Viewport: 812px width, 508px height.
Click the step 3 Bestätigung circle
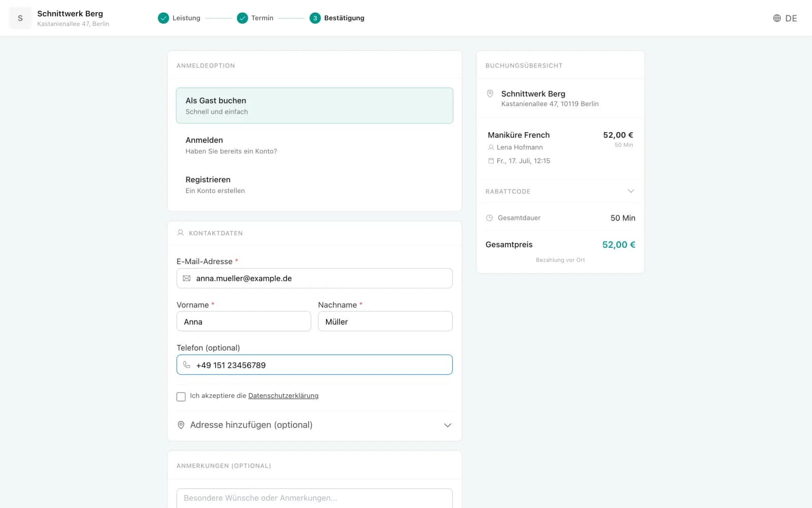[315, 18]
